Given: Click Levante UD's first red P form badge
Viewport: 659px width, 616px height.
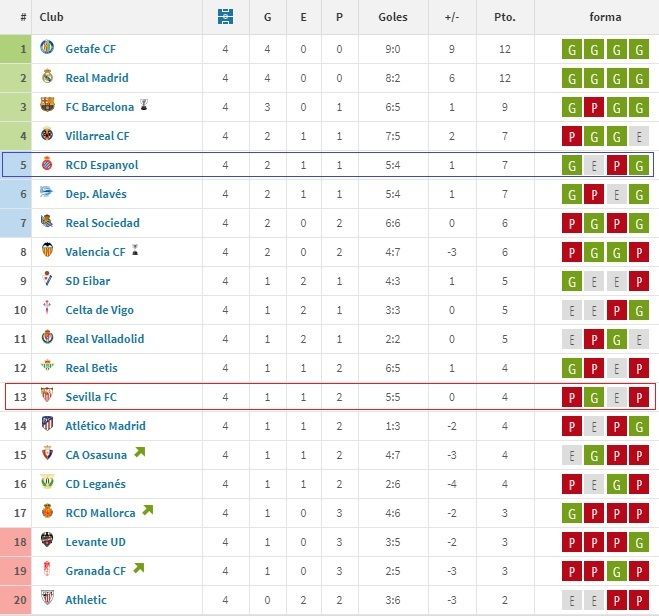Looking at the screenshot, I should tap(571, 542).
